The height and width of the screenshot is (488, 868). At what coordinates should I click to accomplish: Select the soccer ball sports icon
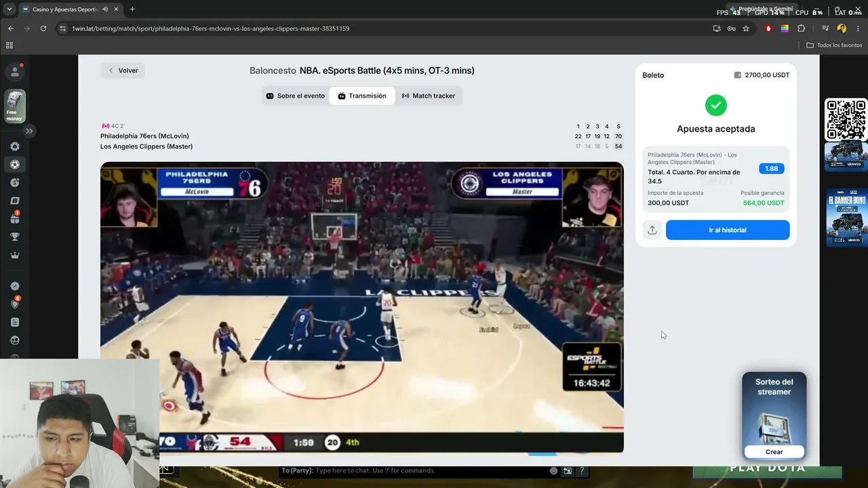click(x=15, y=164)
